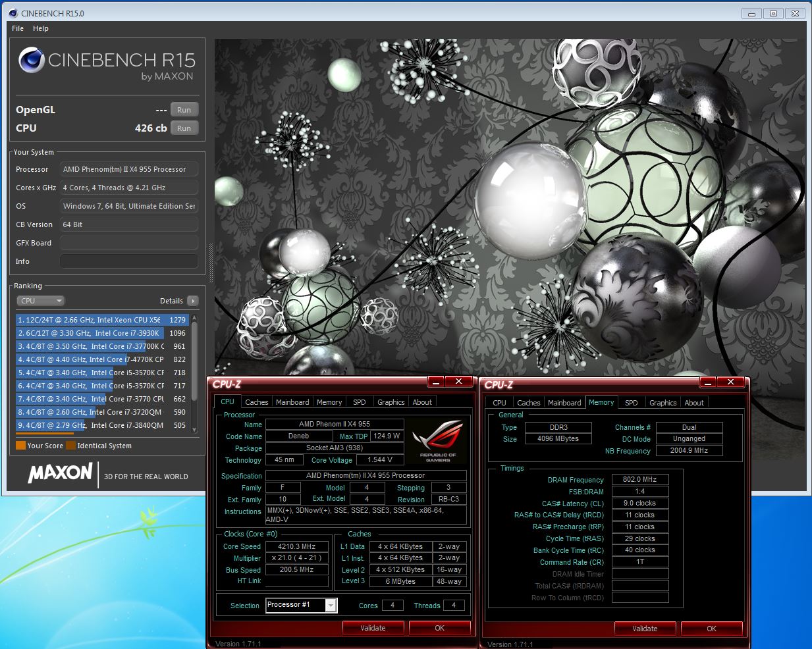Select ranking entry 8 Core i7-3720QM
Image resolution: width=812 pixels, height=649 pixels.
[x=102, y=412]
